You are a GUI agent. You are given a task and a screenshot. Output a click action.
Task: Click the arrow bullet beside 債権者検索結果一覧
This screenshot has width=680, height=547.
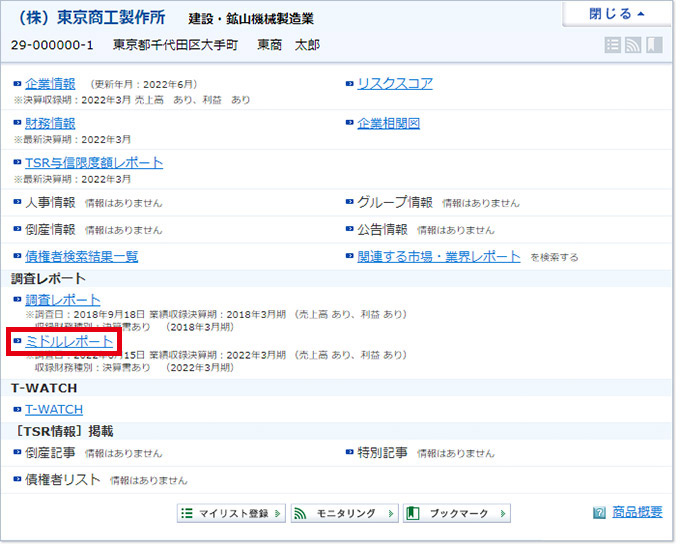click(x=17, y=256)
